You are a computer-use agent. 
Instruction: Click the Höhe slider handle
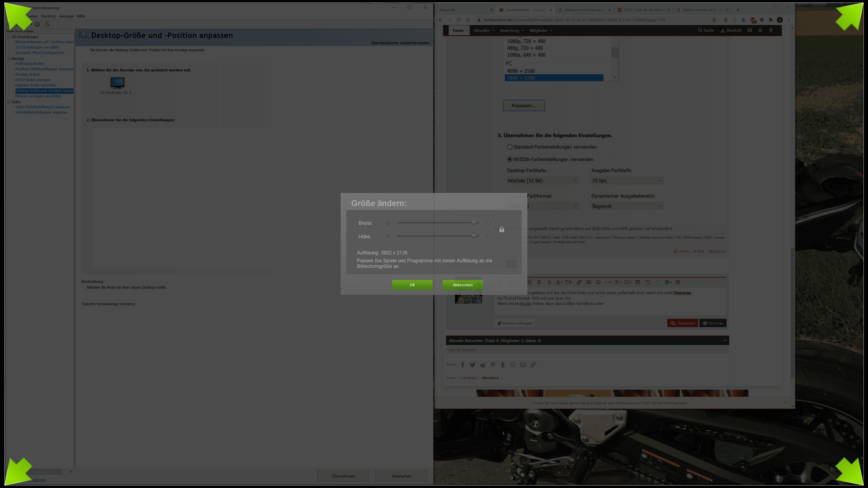(x=473, y=236)
